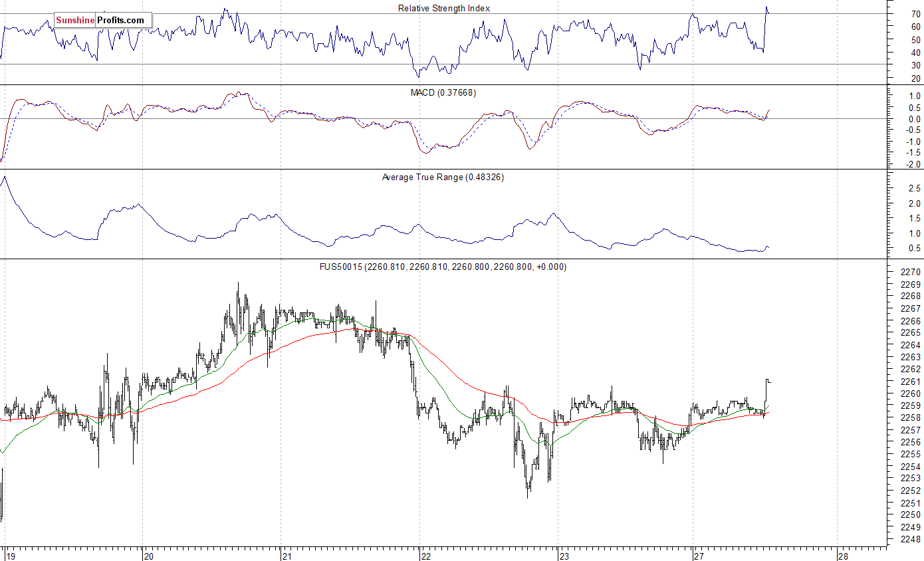Click the 2270 price axis label
924x561 pixels.
[x=911, y=272]
